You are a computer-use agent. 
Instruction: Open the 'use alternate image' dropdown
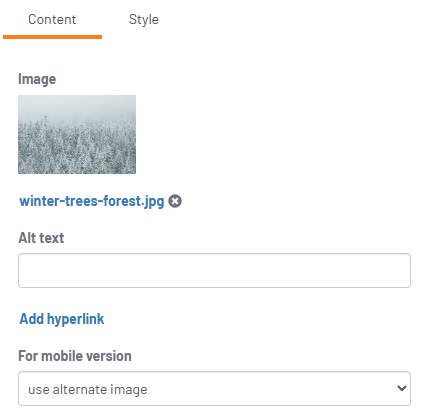click(214, 388)
